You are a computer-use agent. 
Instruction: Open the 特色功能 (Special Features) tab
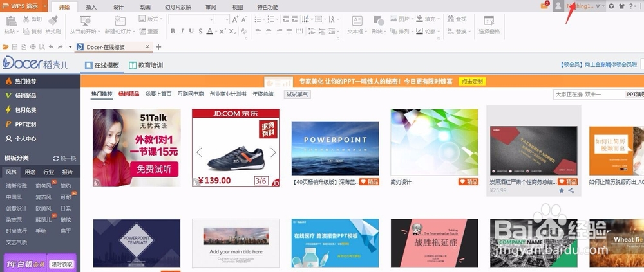267,7
